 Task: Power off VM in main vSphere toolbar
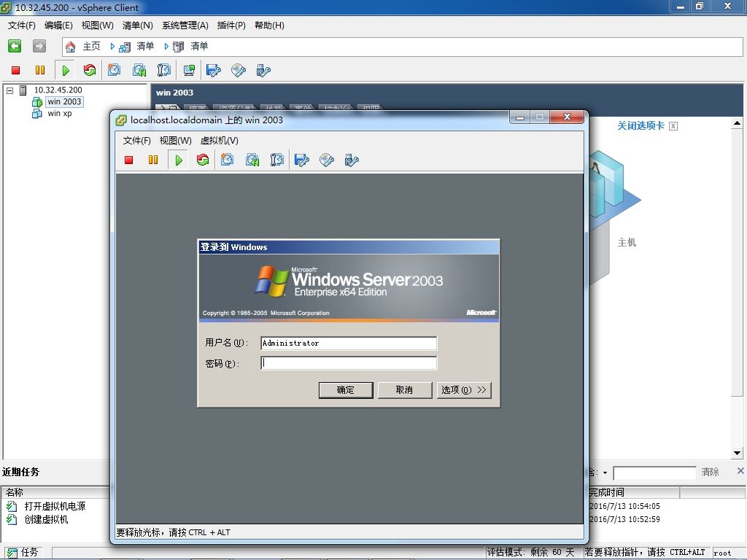16,71
